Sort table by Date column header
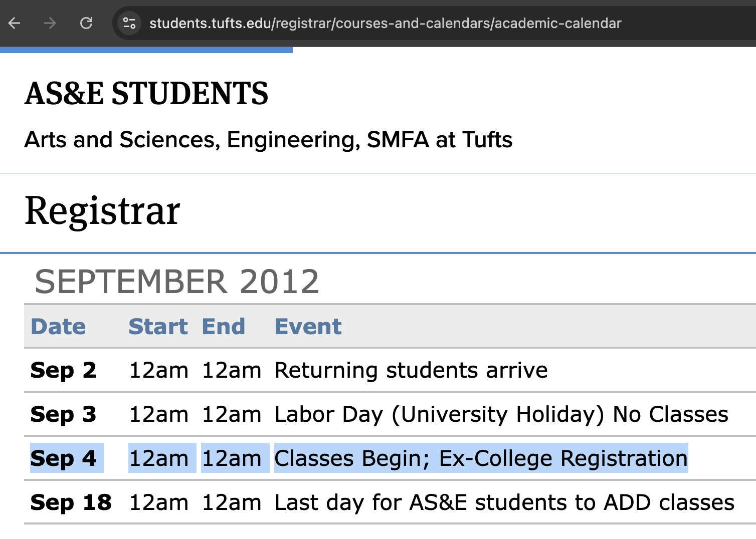The height and width of the screenshot is (539, 756). click(58, 327)
